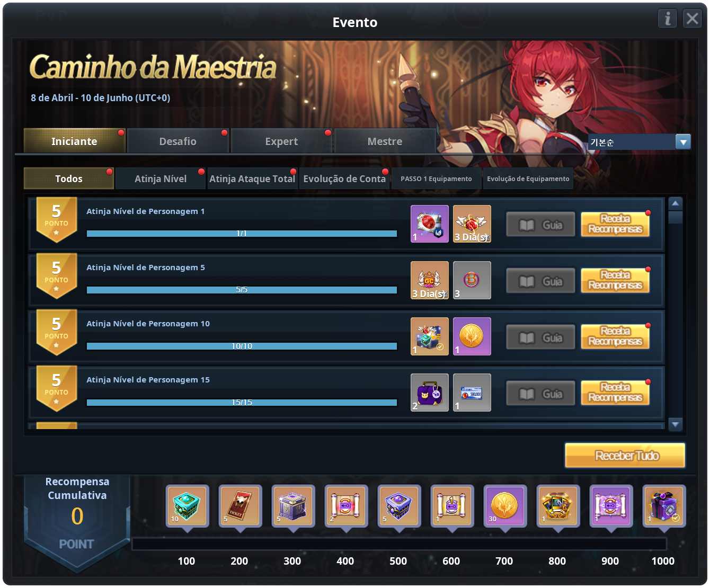Open the Guia for Nível de Personagem 5
710x588 pixels.
click(540, 281)
